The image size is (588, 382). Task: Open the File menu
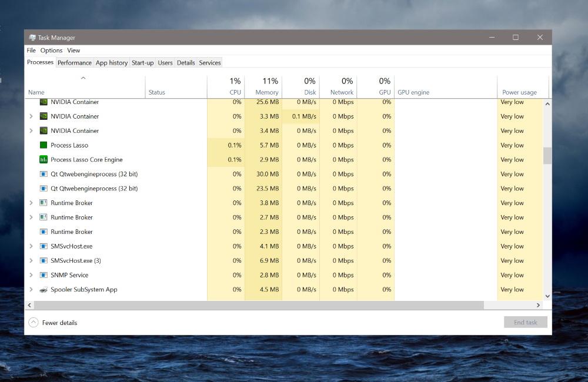pos(31,50)
